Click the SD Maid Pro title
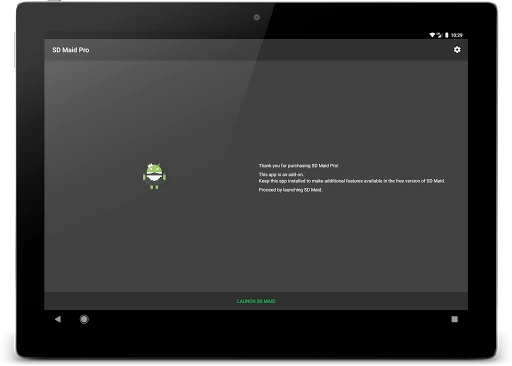 (71, 50)
